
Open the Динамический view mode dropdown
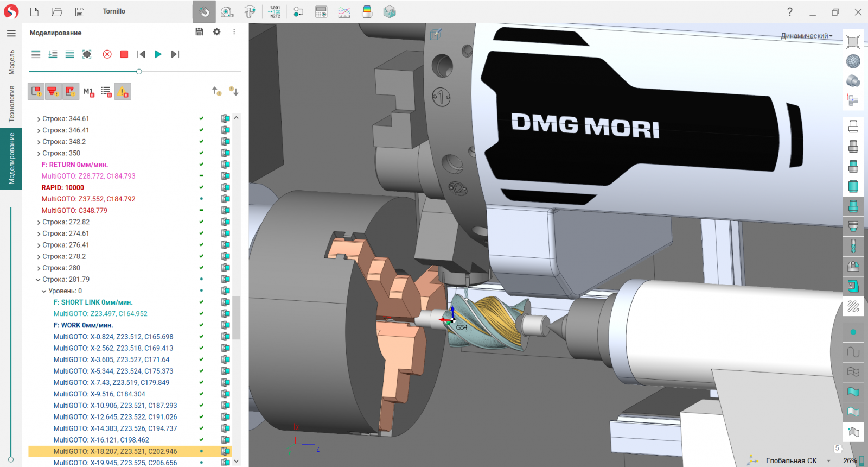806,36
